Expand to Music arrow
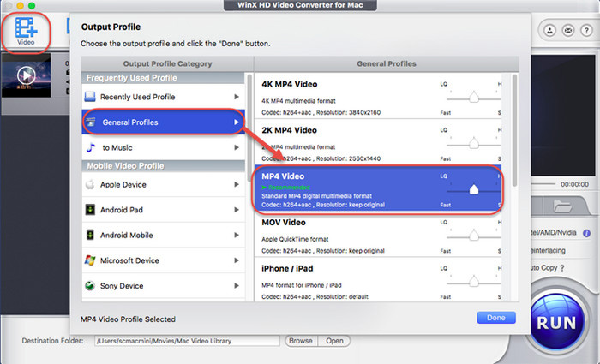Viewport: 600px width, 364px height. (x=237, y=147)
